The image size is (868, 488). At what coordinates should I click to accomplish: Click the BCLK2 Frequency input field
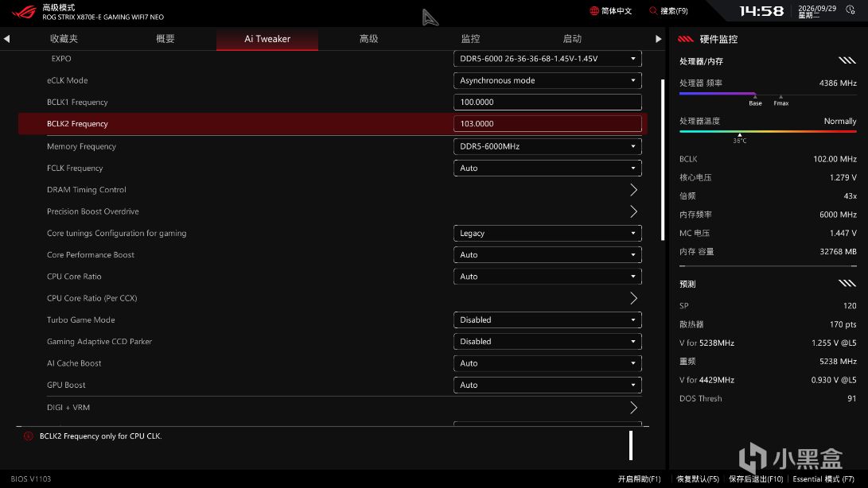click(547, 123)
